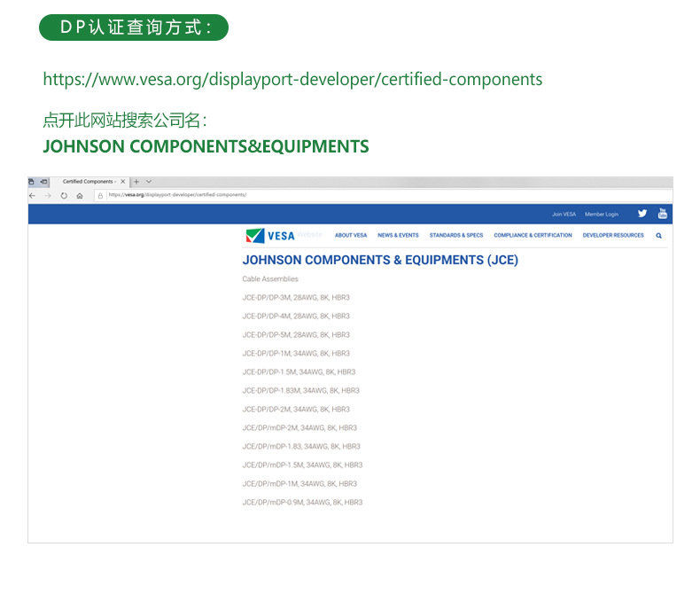The image size is (700, 594).
Task: Open the STANDARDS & SPECS menu
Action: [x=456, y=235]
